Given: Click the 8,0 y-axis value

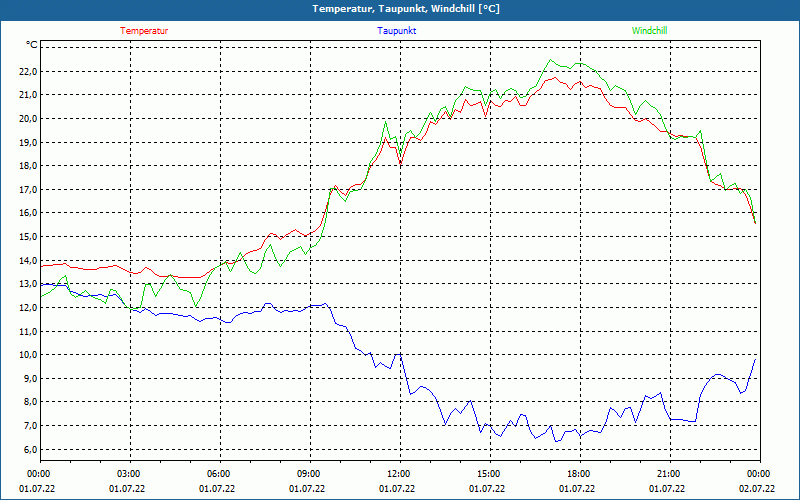Looking at the screenshot, I should (30, 402).
